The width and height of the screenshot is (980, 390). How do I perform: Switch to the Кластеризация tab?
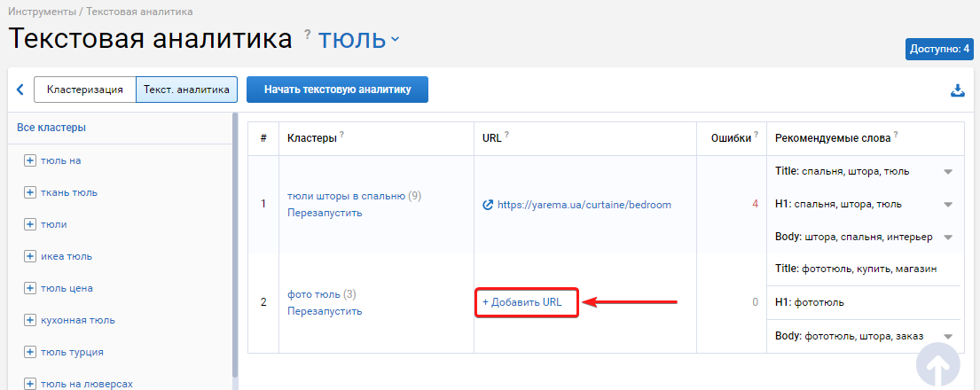pyautogui.click(x=84, y=90)
